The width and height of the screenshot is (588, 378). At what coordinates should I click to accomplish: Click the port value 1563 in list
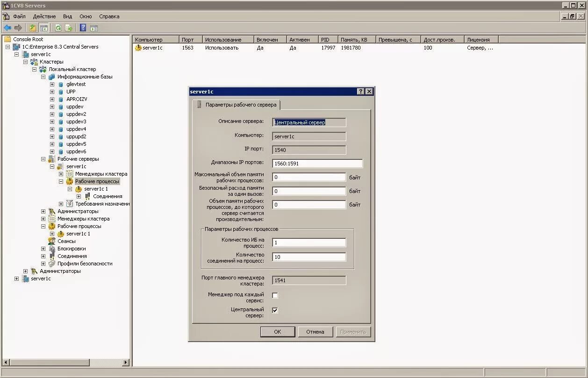(x=187, y=48)
